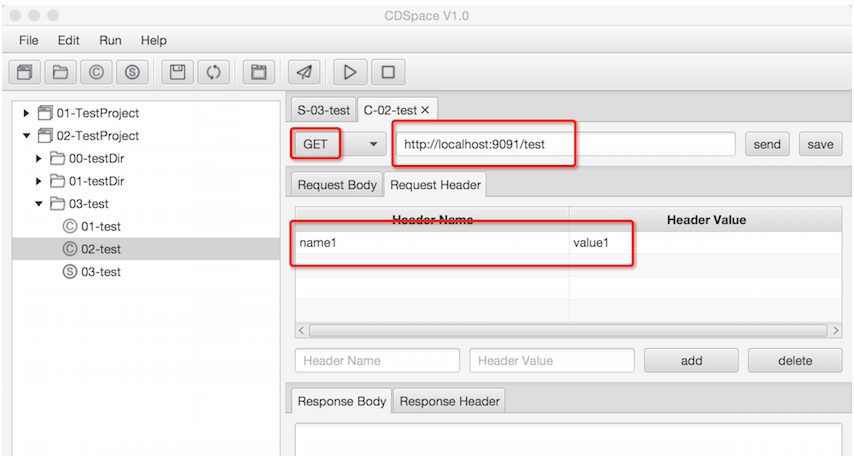The height and width of the screenshot is (456, 854).
Task: Switch to the Response Header tab
Action: tap(449, 401)
